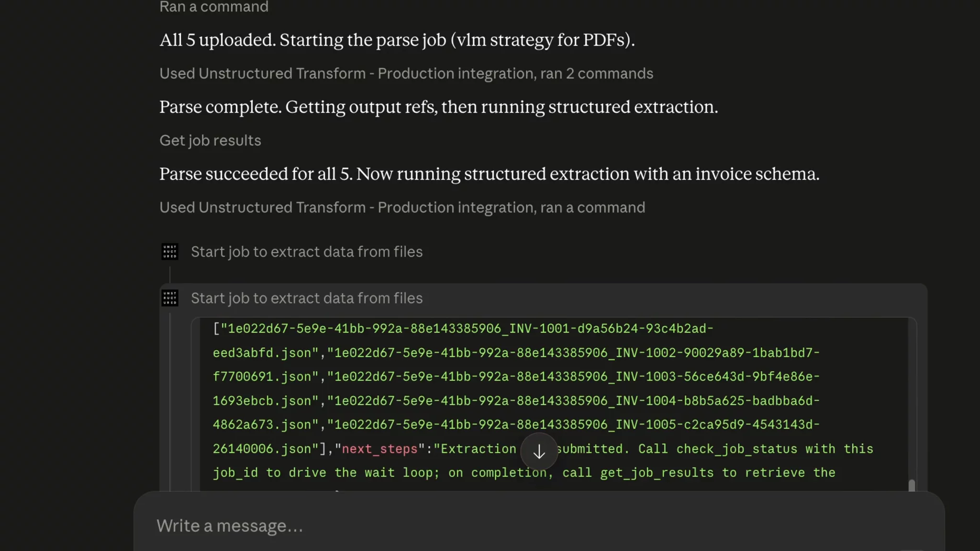Viewport: 980px width, 551px height.
Task: Click the 'check_job_status' text in the output
Action: [737, 449]
